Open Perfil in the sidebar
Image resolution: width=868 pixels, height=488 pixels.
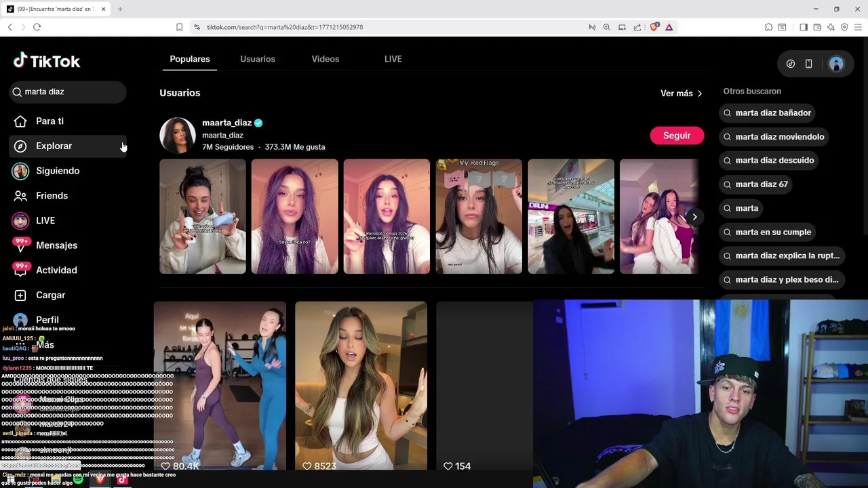point(68,320)
